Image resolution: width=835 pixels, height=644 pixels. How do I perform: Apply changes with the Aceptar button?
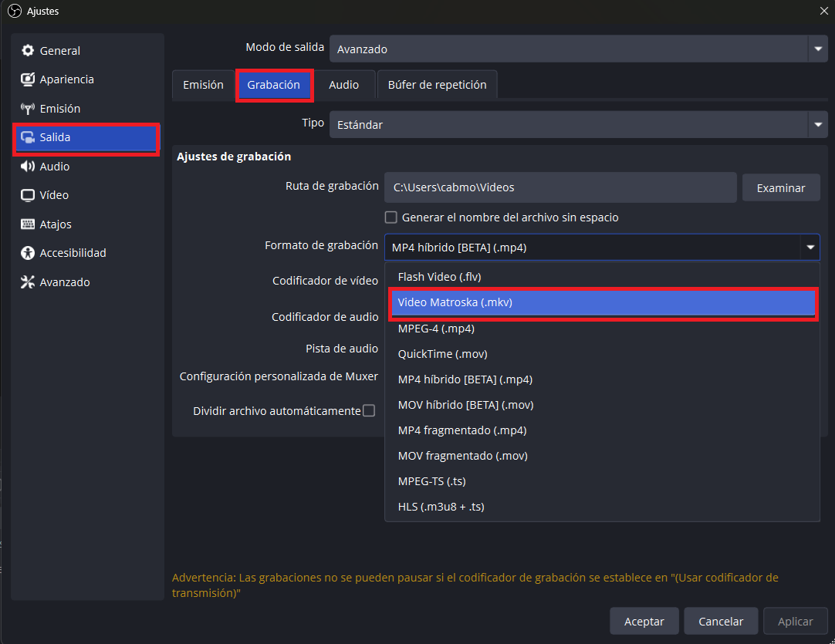point(644,621)
